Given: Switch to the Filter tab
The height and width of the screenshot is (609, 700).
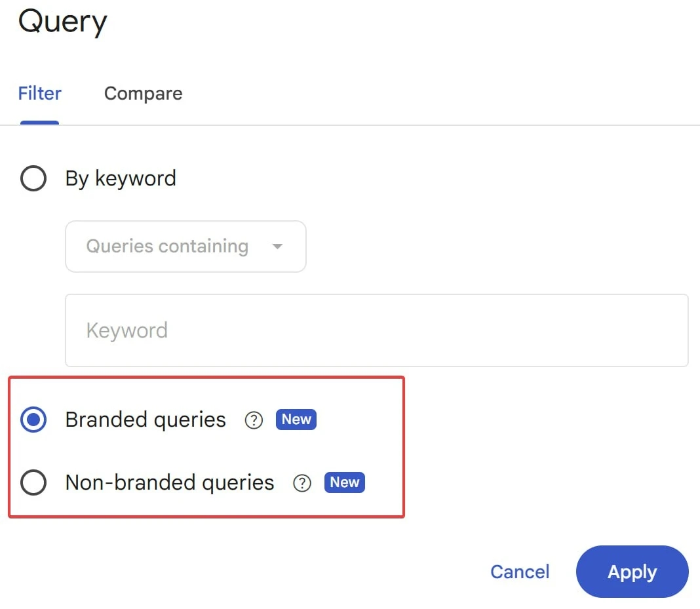Looking at the screenshot, I should point(39,93).
